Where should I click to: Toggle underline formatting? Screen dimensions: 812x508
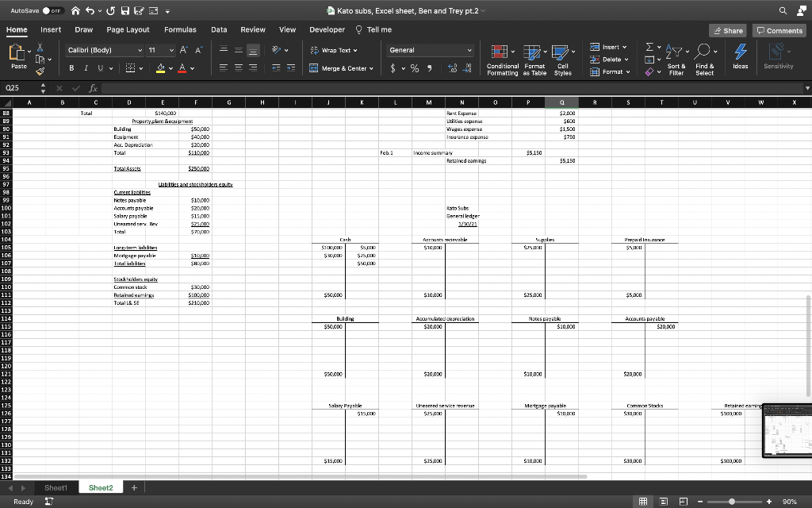click(100, 68)
